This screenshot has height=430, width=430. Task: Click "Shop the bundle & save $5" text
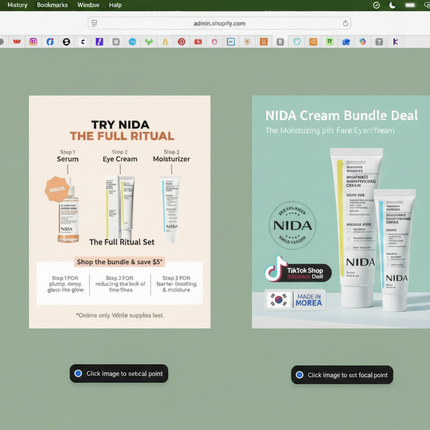120,262
